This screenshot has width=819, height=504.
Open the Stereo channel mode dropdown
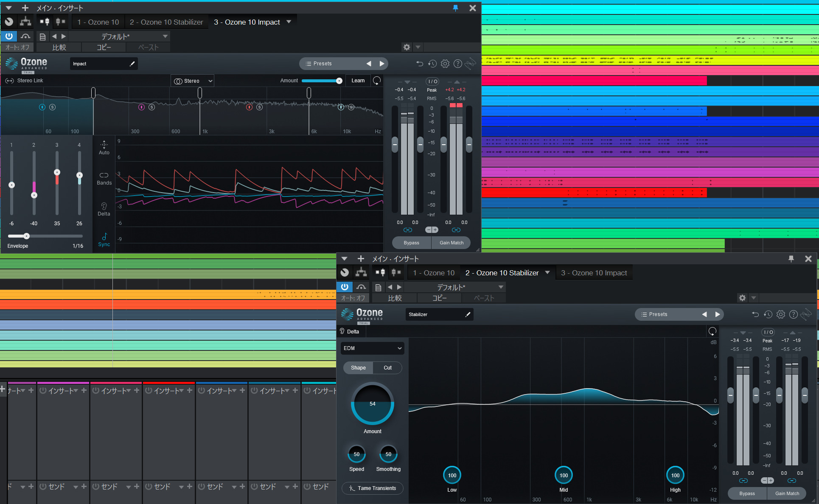point(193,81)
